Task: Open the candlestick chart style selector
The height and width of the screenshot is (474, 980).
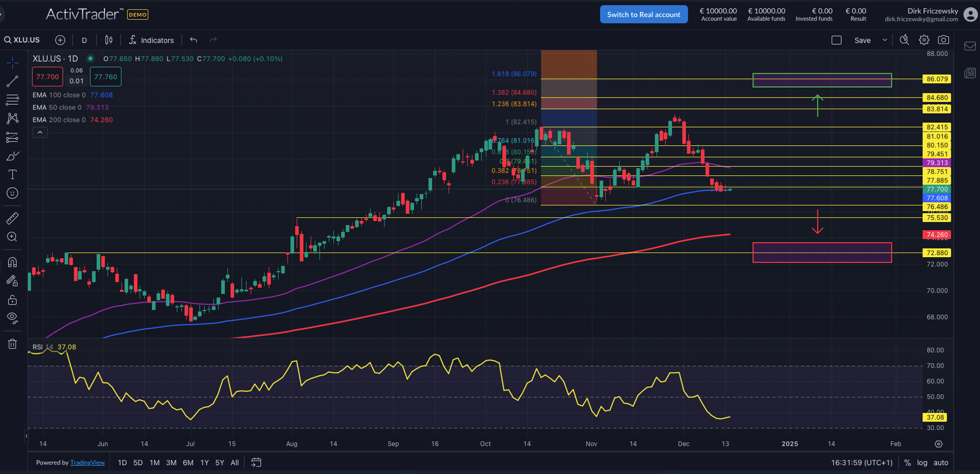Action: [x=109, y=40]
